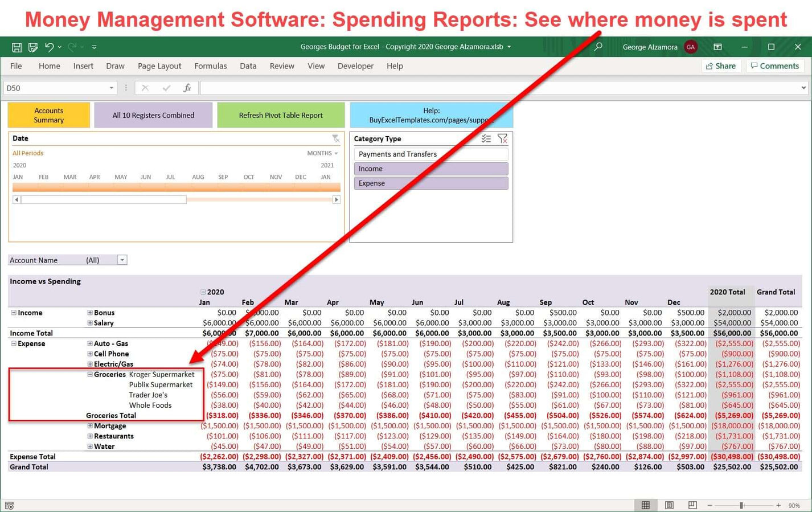The width and height of the screenshot is (812, 512).
Task: Click the Undo arrow icon
Action: 50,47
